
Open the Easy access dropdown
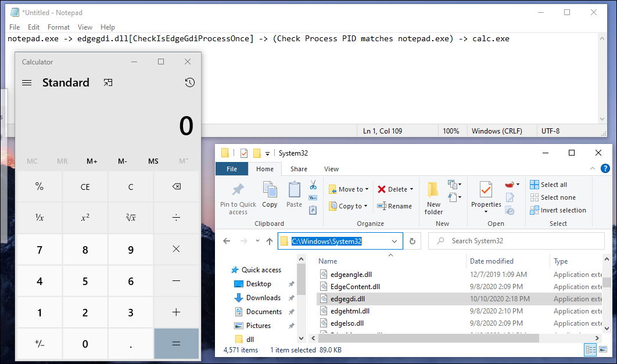tap(454, 197)
